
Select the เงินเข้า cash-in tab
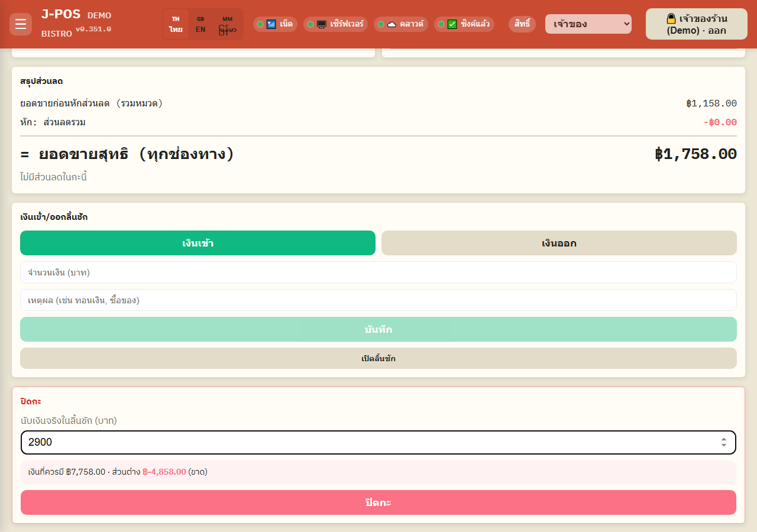[x=198, y=243]
